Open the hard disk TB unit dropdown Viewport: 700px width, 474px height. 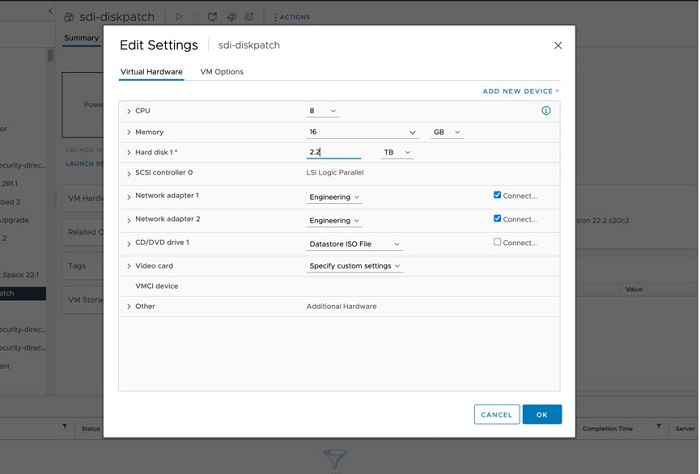tap(396, 153)
